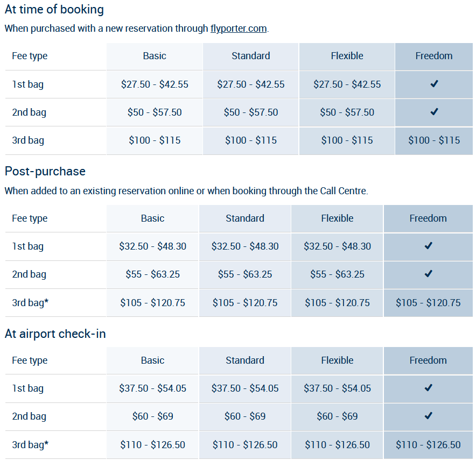The width and height of the screenshot is (476, 460).
Task: Click airport check-in Freedom 1st bag checkmark
Action: click(x=428, y=388)
